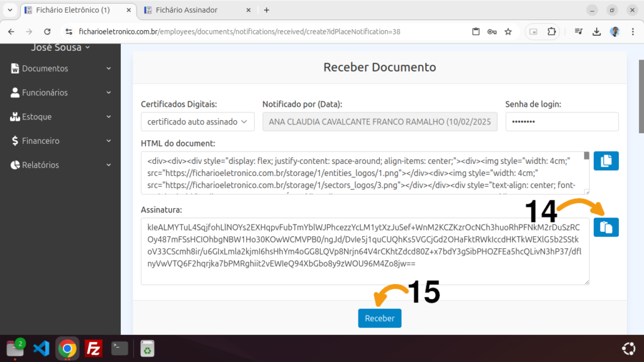Image resolution: width=644 pixels, height=362 pixels.
Task: Click the HTML textarea scrollbar thumb
Action: [587, 156]
